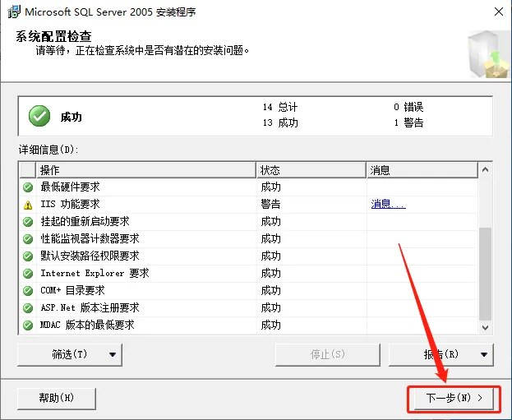This screenshot has height=420, width=512.
Task: Click the details list scrollbar thumb
Action: [485, 274]
